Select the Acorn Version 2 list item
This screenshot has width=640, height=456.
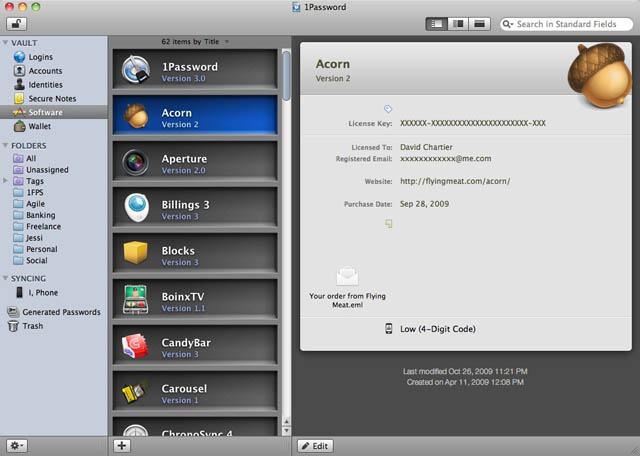(x=195, y=115)
